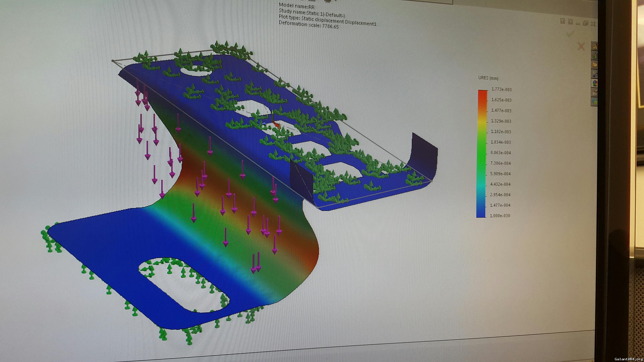
Task: Click the legend value 8.863e-004
Action: [501, 153]
